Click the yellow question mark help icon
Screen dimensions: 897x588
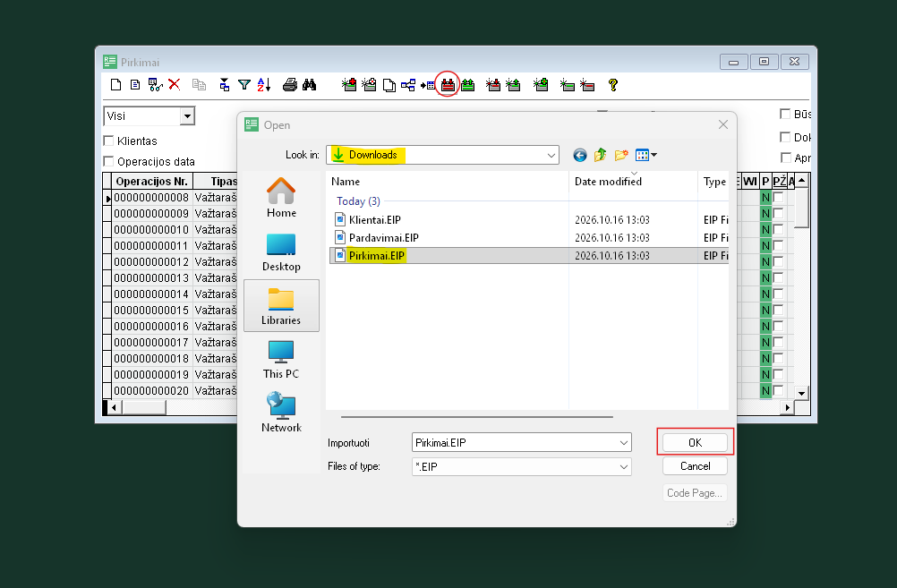pos(613,85)
